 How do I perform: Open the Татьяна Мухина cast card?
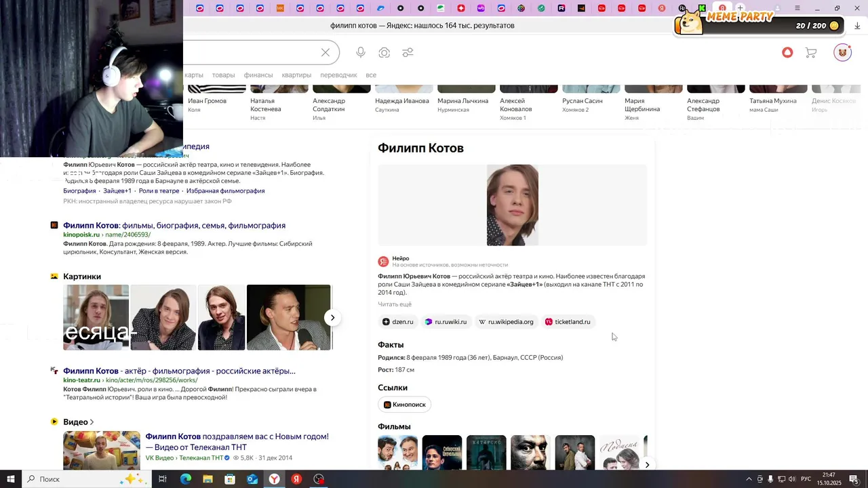click(778, 98)
